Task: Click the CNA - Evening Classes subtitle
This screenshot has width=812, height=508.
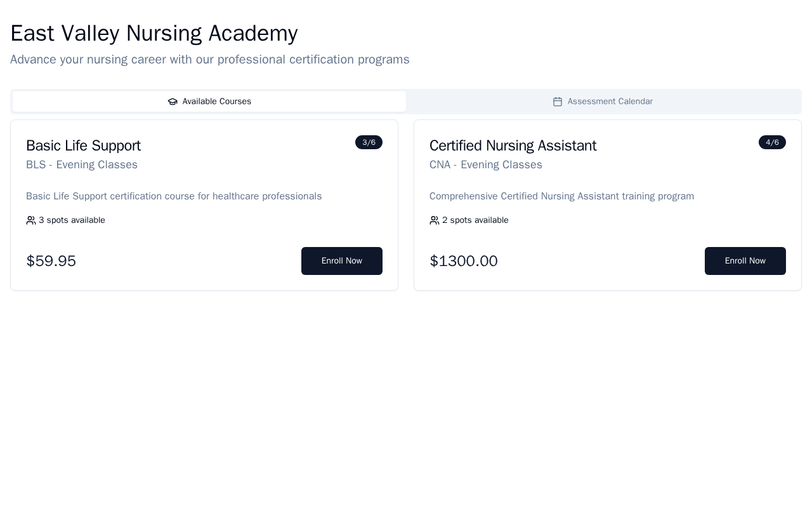Action: point(486,164)
